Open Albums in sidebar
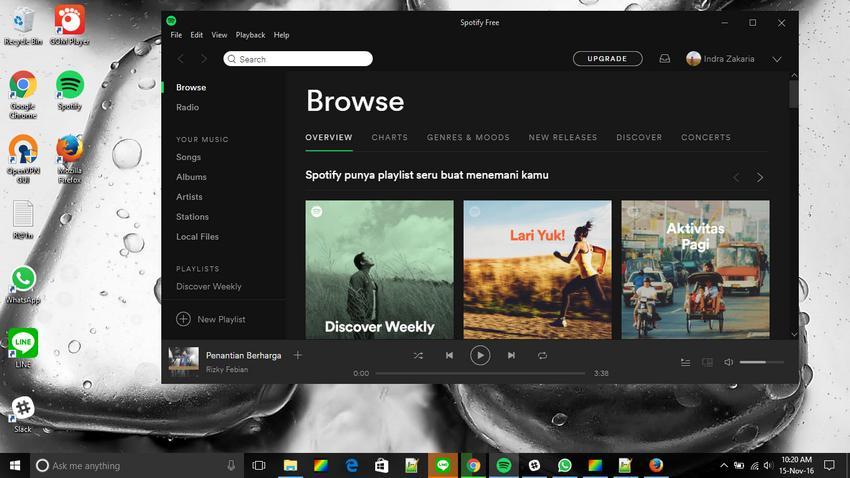The height and width of the screenshot is (478, 850). 191,177
